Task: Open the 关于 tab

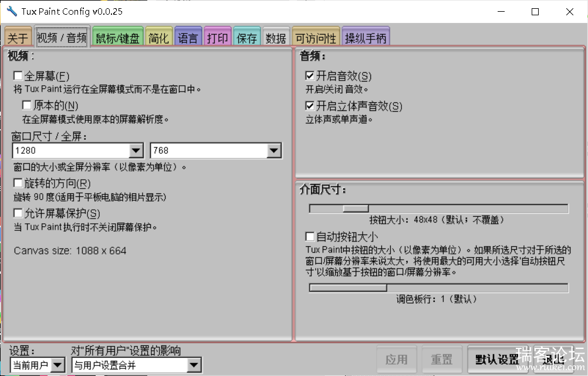Action: click(x=18, y=37)
